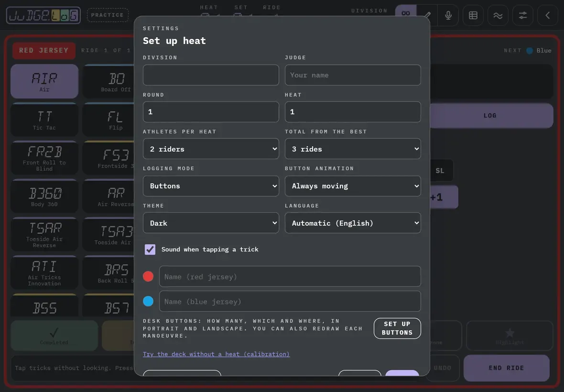
Task: Select the purple highlighted mode icon in top toolbar
Action: coord(406,14)
